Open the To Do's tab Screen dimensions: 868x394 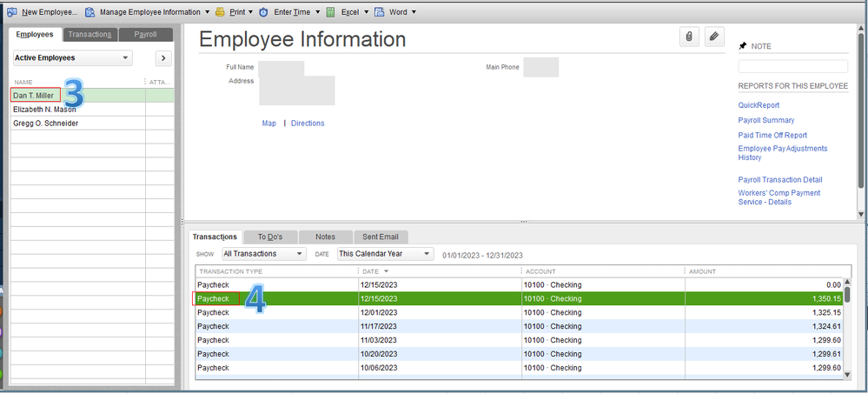point(270,237)
